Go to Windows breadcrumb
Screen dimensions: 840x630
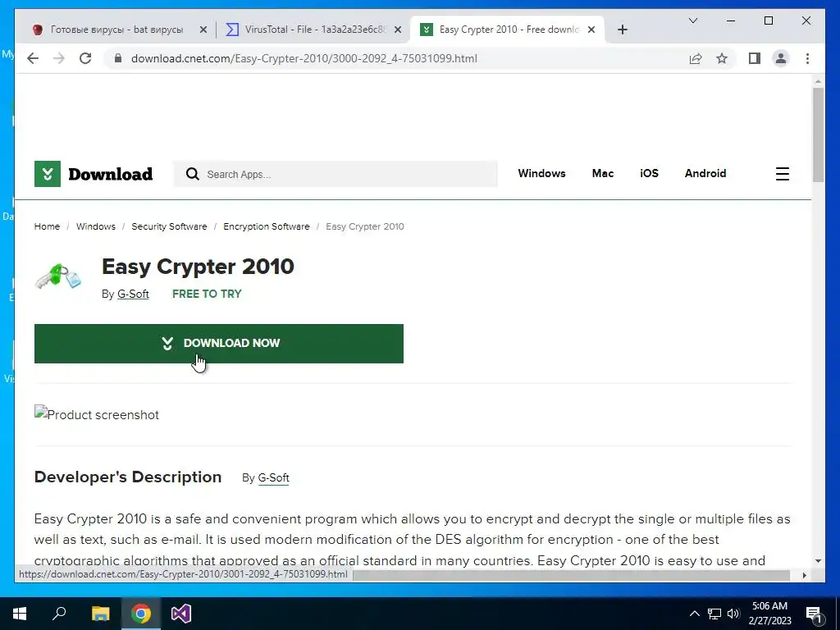tap(95, 226)
